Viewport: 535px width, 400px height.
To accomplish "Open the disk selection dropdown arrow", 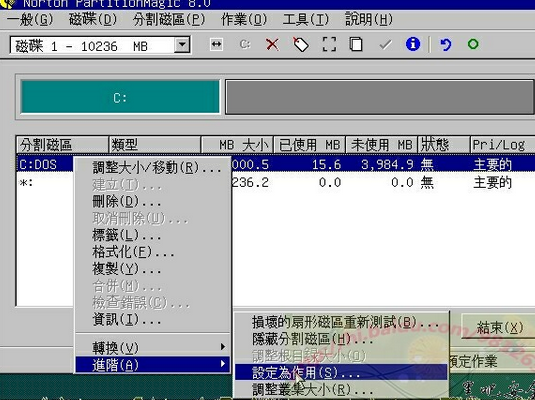I will (182, 45).
